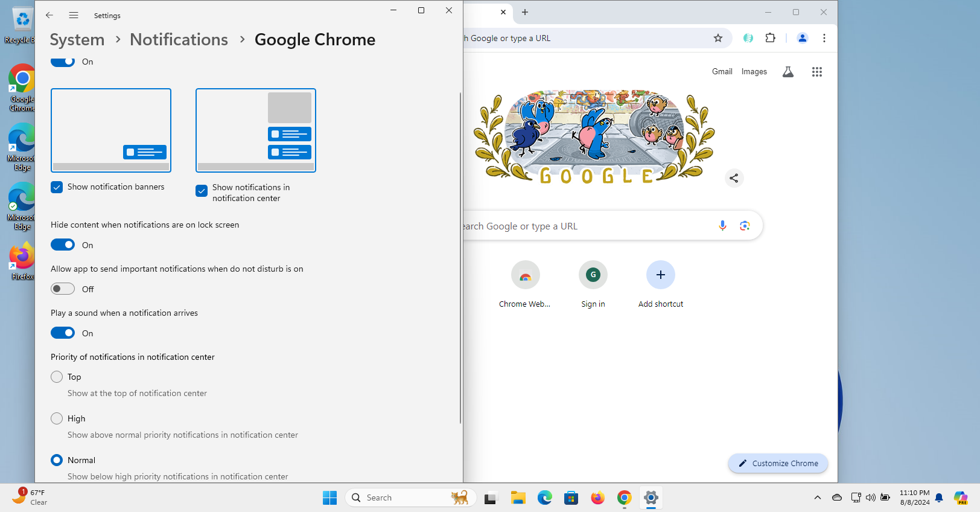Open Microsoft Edge from taskbar
The height and width of the screenshot is (512, 980).
pos(545,498)
